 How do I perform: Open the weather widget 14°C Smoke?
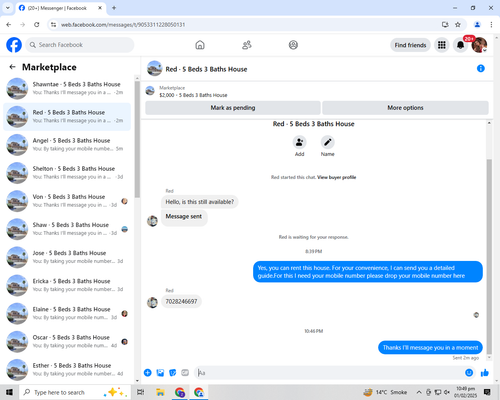click(x=385, y=392)
